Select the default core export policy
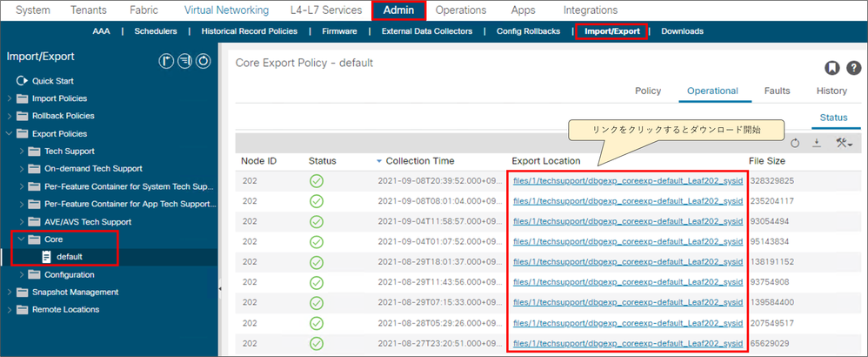This screenshot has height=357, width=868. (70, 257)
